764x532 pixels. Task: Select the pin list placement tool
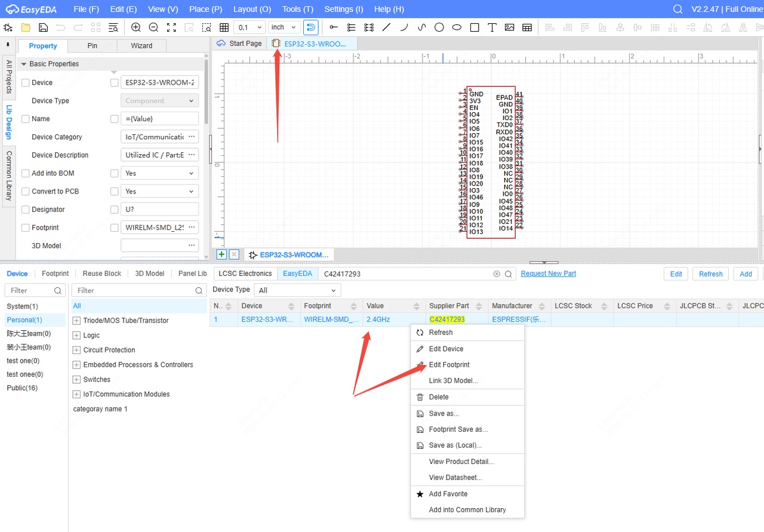click(351, 27)
